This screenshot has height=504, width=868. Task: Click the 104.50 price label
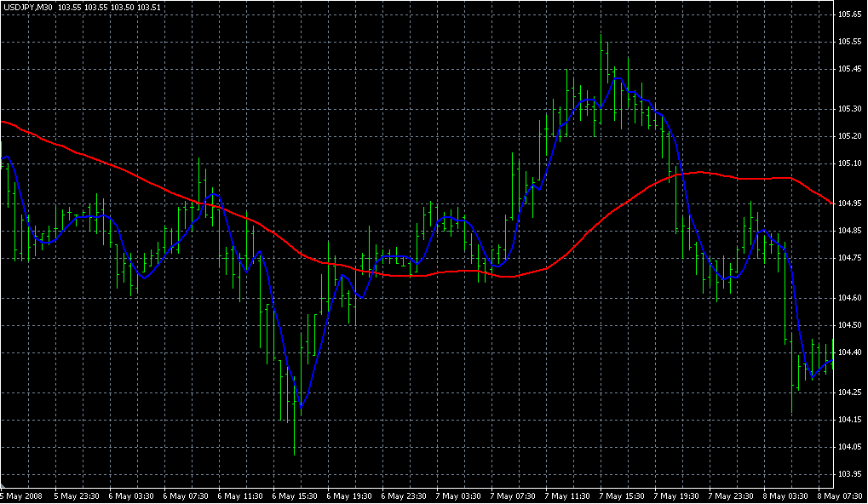[x=850, y=325]
